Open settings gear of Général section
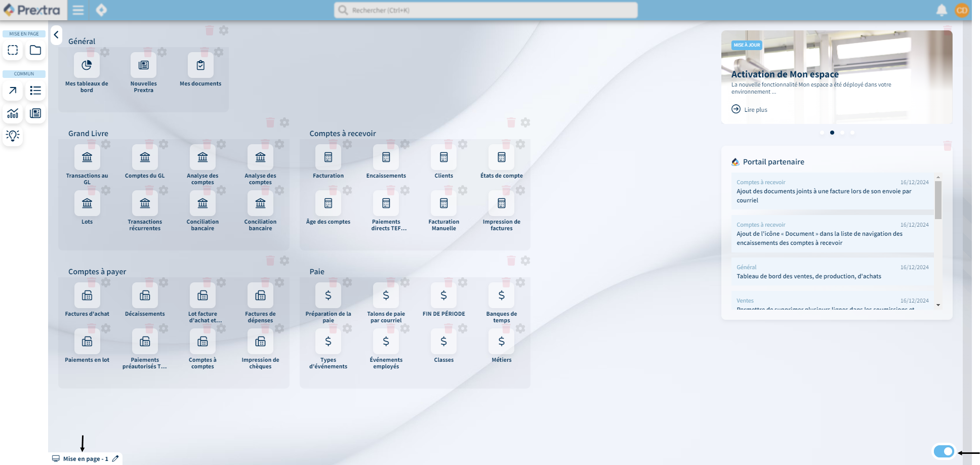980x465 pixels. coord(224,30)
